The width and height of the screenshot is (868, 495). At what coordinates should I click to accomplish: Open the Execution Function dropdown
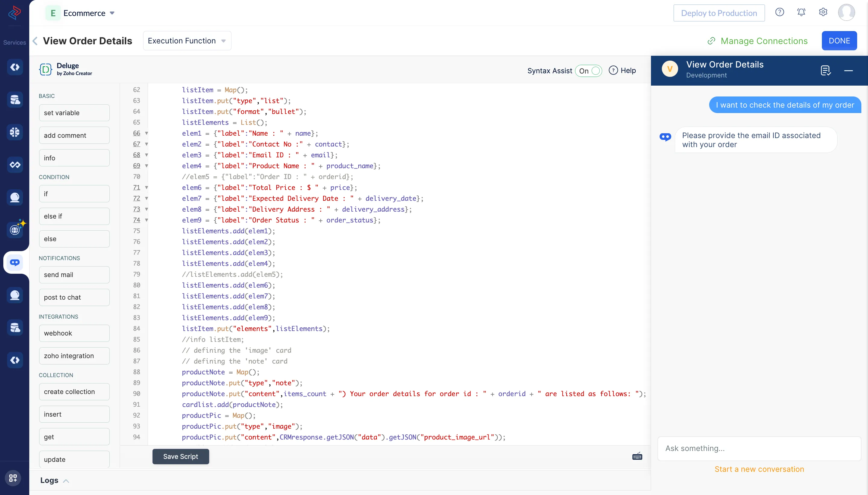[x=187, y=41]
